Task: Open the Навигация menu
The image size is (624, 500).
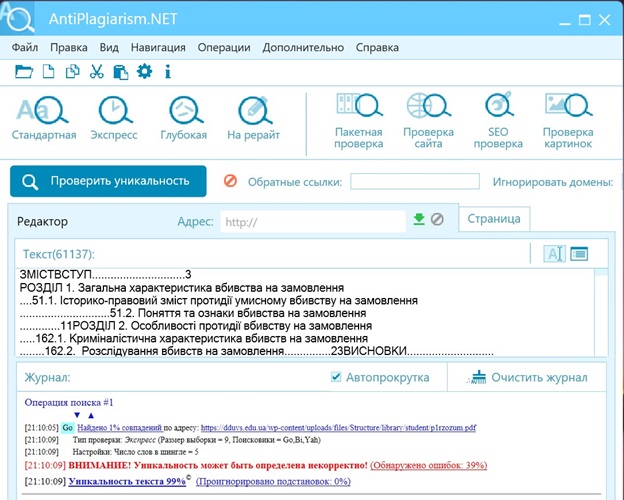Action: tap(158, 47)
